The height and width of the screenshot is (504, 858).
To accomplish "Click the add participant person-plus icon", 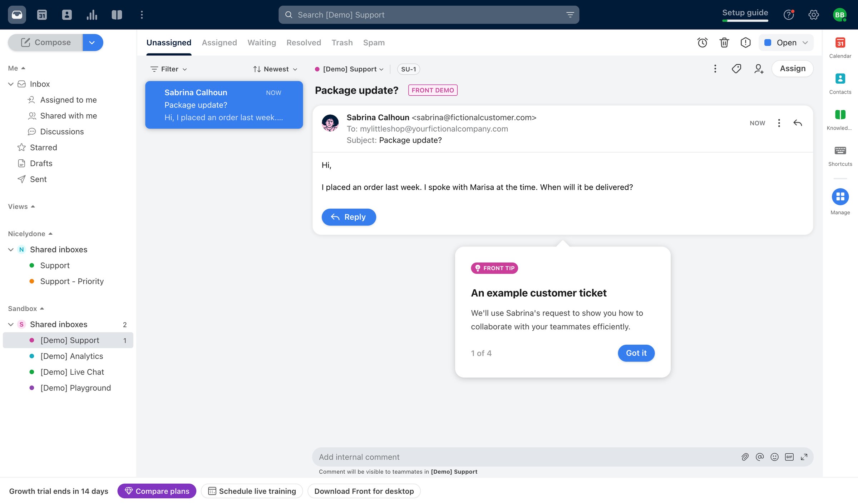I will 759,69.
